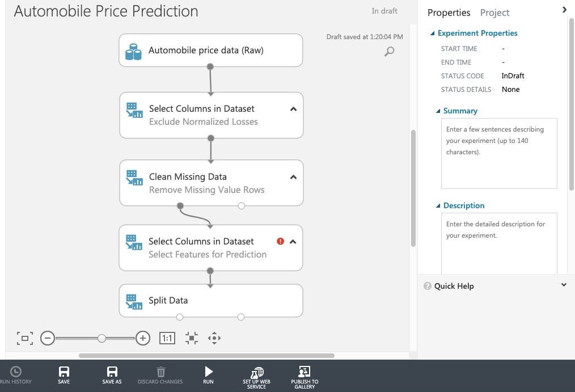Collapse the Exclude Normalized Losses comment chevron

293,109
